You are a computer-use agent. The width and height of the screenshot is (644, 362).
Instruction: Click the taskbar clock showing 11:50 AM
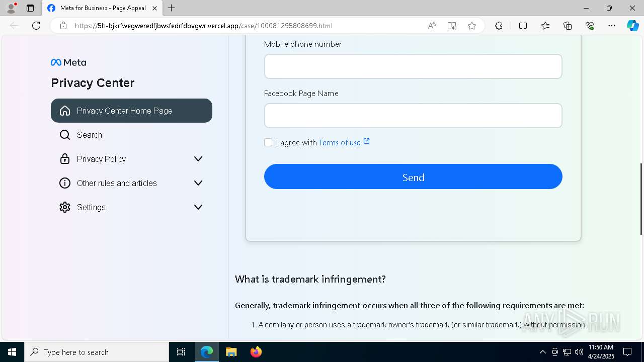(x=601, y=352)
